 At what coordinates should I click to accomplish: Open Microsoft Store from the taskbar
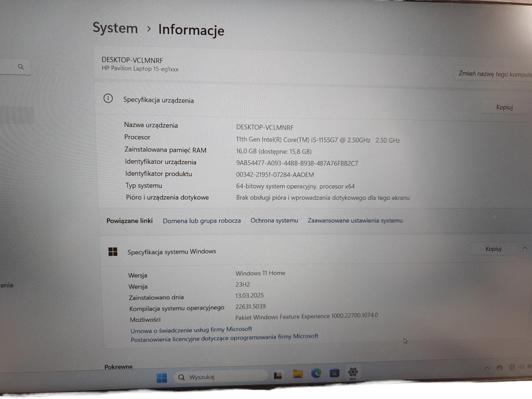[334, 373]
